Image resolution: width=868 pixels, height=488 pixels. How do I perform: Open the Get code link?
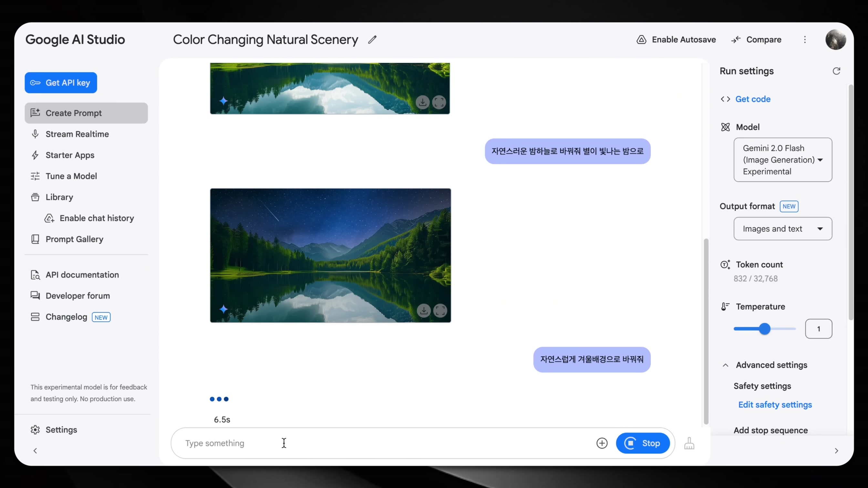tap(753, 99)
